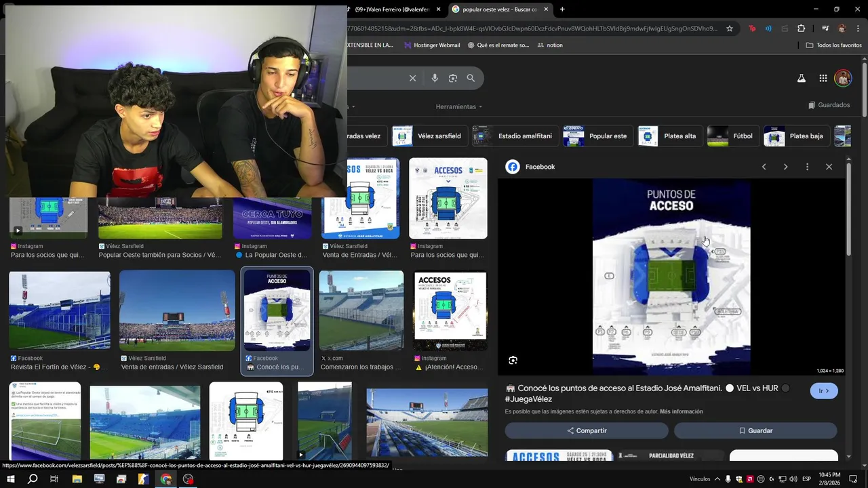Open the Chrome three-dot menu

(857, 28)
